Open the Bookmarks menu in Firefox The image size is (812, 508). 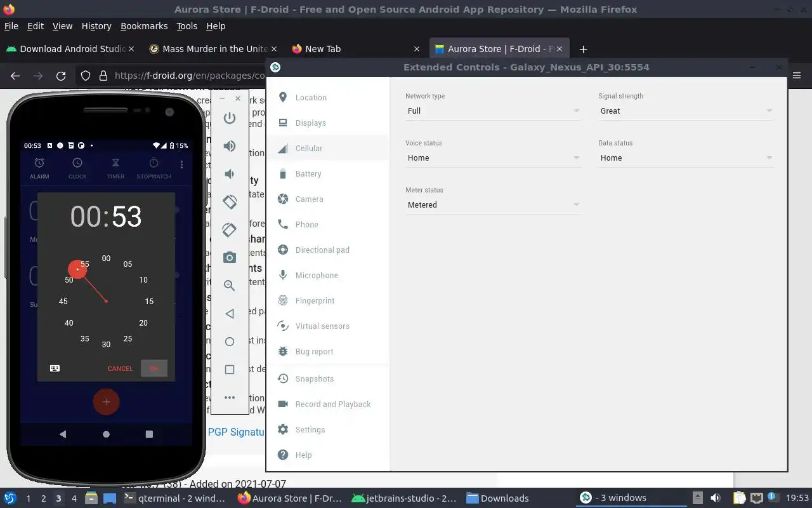(x=144, y=26)
